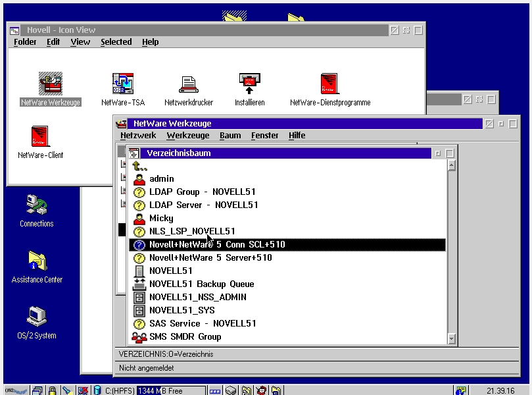Open the OS/2 Warp button in WarpCenter

click(16, 390)
